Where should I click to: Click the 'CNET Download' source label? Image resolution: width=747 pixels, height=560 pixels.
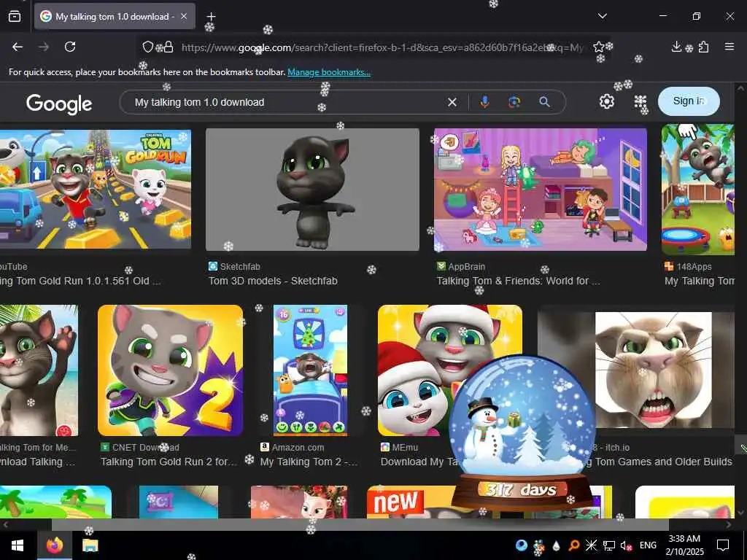point(146,448)
